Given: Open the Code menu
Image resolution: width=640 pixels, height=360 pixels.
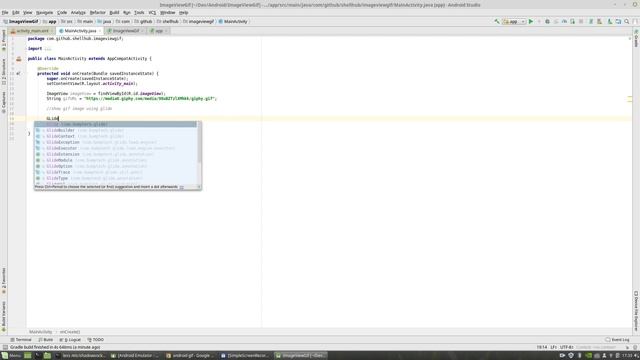Looking at the screenshot, I should (62, 13).
